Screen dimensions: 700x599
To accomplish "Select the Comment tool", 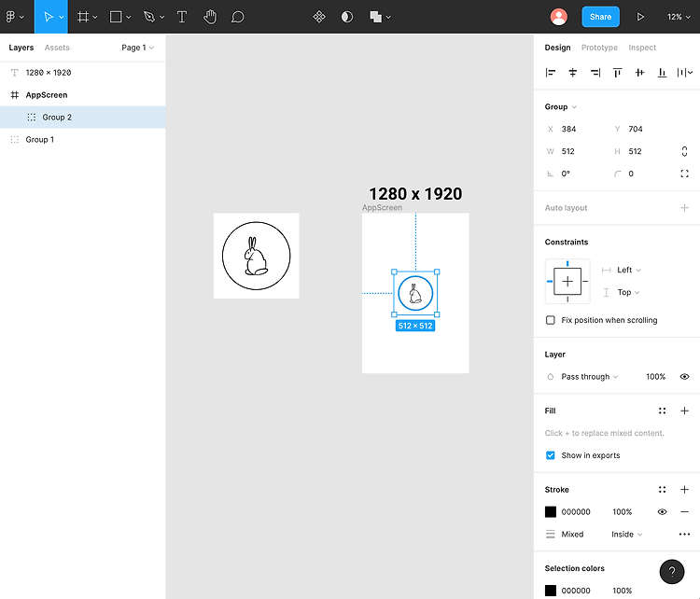I will pyautogui.click(x=237, y=17).
